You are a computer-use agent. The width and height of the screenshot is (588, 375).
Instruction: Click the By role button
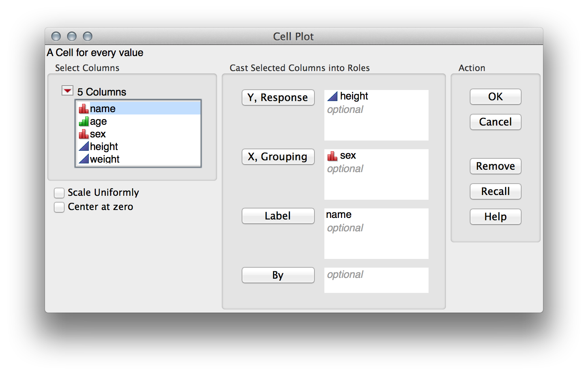[x=278, y=275]
